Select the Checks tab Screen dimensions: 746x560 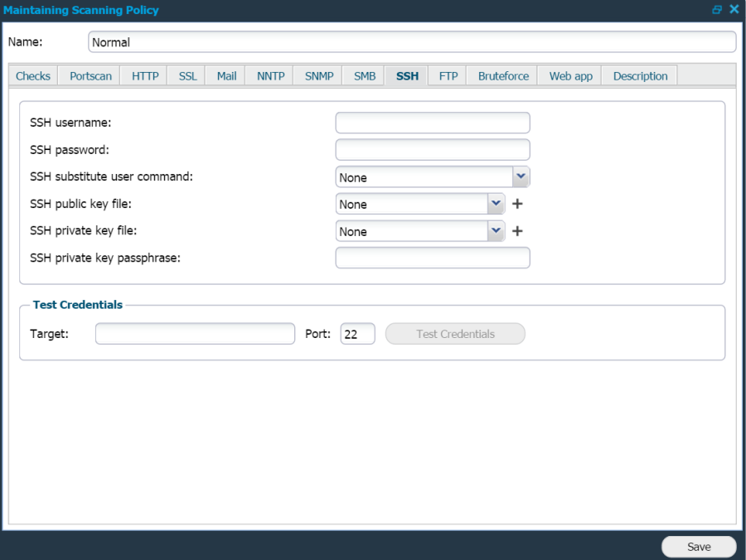coord(32,75)
